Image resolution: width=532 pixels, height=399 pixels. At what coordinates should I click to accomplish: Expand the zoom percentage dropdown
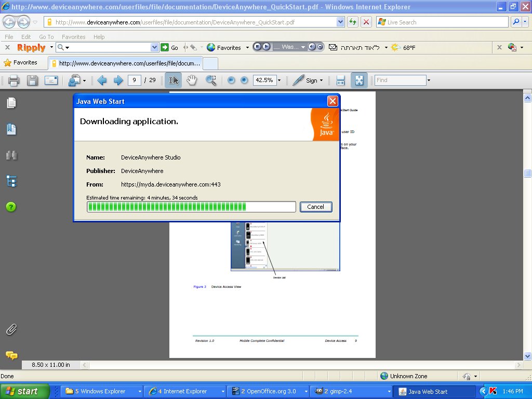(x=279, y=81)
